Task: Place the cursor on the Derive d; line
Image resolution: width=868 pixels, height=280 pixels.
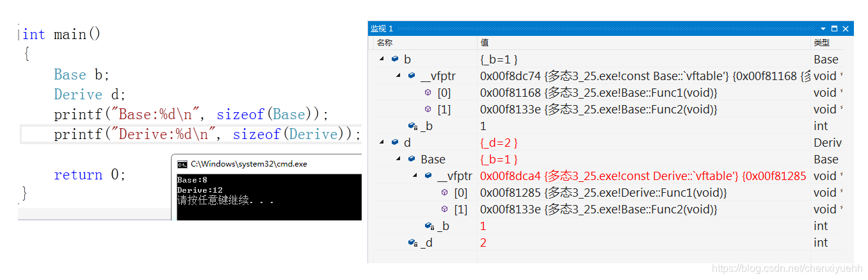Action: [90, 94]
